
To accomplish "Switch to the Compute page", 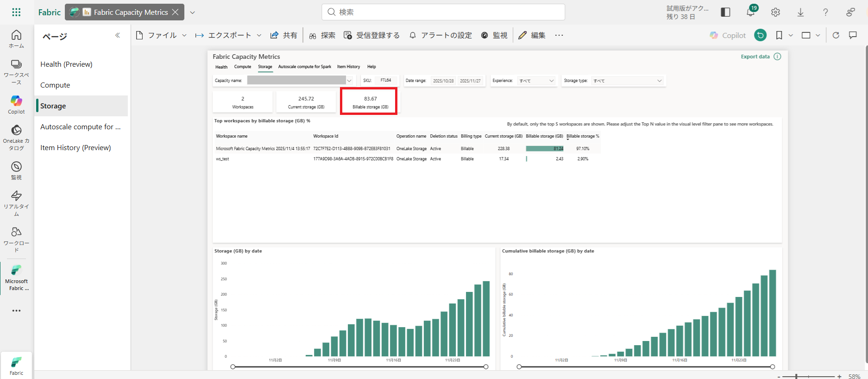I will [x=55, y=85].
